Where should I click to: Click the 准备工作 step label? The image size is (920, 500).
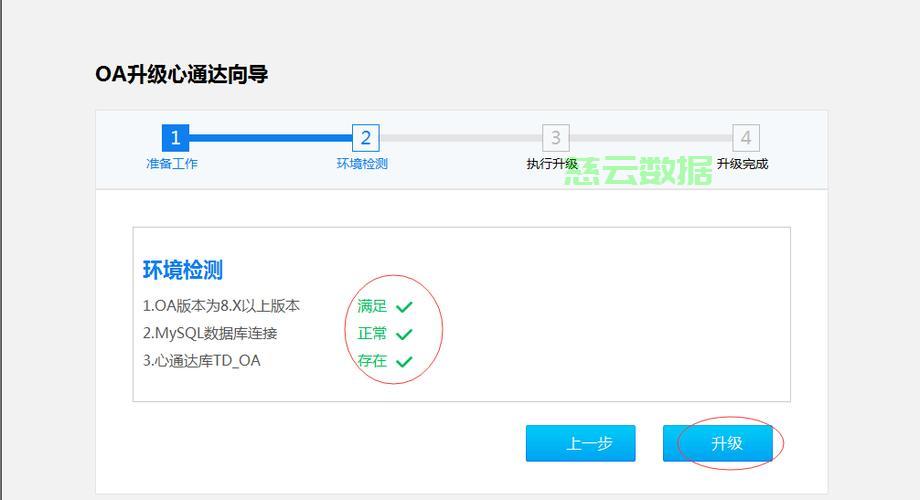pyautogui.click(x=172, y=164)
